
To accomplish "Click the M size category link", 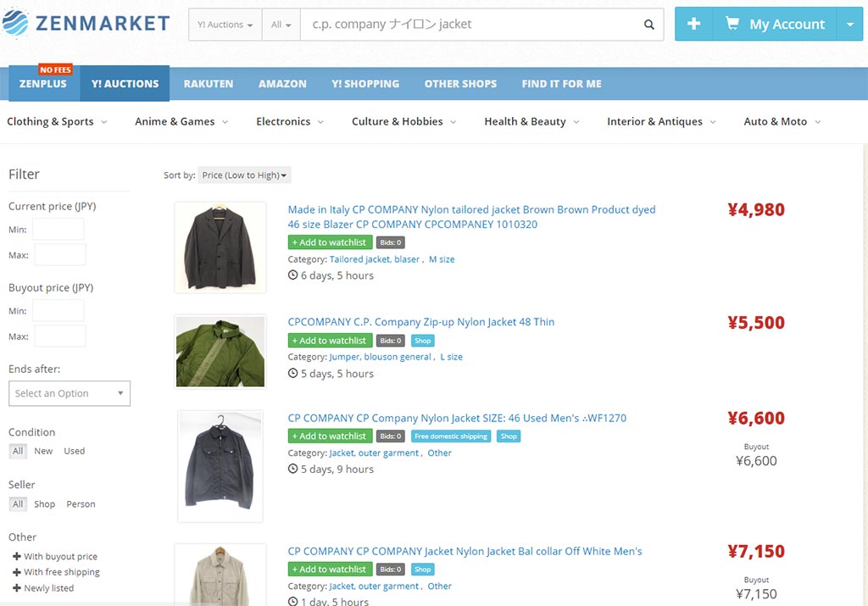I will click(x=442, y=259).
